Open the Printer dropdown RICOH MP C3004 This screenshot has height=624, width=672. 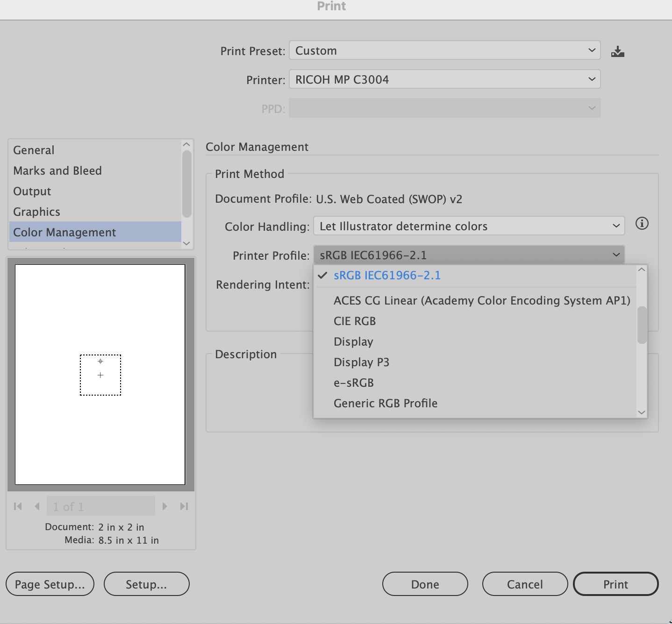[x=445, y=79]
